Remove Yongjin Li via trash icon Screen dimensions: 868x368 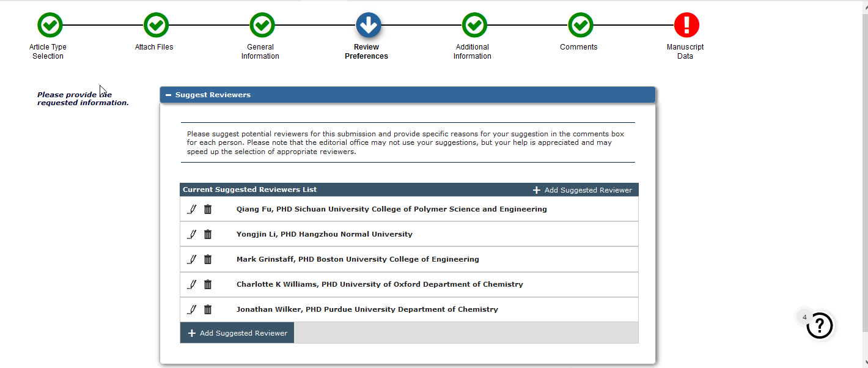coord(208,234)
